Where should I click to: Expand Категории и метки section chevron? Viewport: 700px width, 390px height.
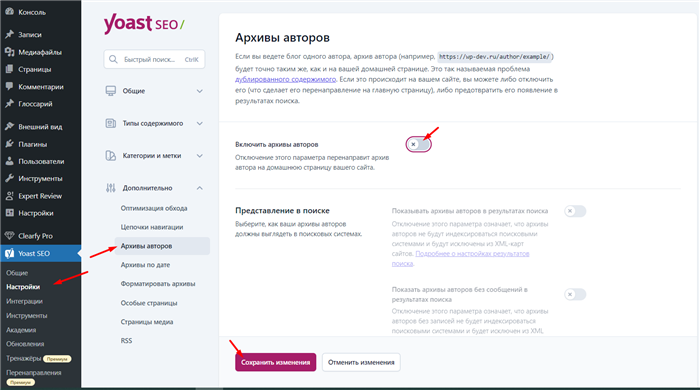pos(200,156)
